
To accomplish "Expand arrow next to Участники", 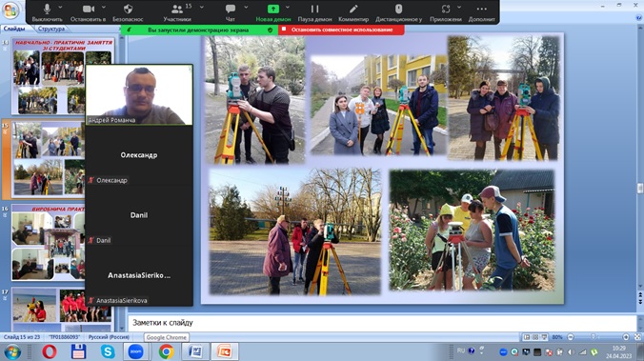I will coord(202,8).
